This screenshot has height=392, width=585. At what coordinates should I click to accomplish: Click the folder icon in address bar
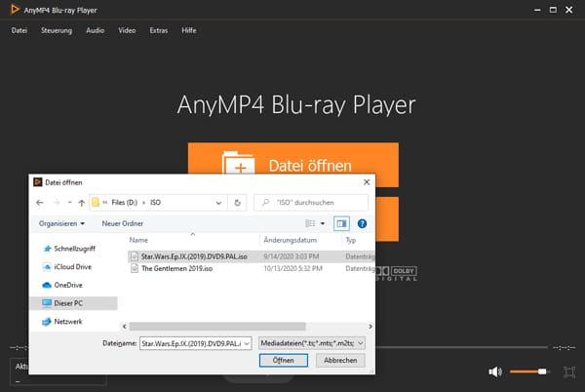click(96, 203)
